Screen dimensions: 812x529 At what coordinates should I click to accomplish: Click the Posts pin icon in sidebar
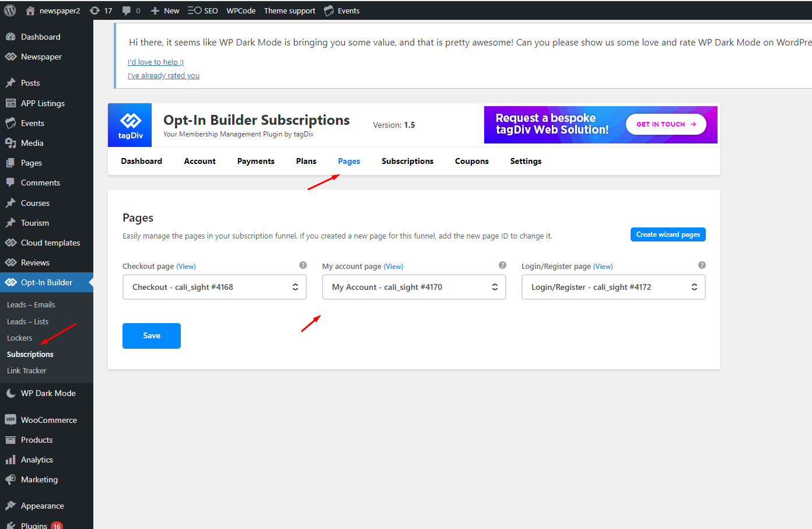pyautogui.click(x=10, y=83)
